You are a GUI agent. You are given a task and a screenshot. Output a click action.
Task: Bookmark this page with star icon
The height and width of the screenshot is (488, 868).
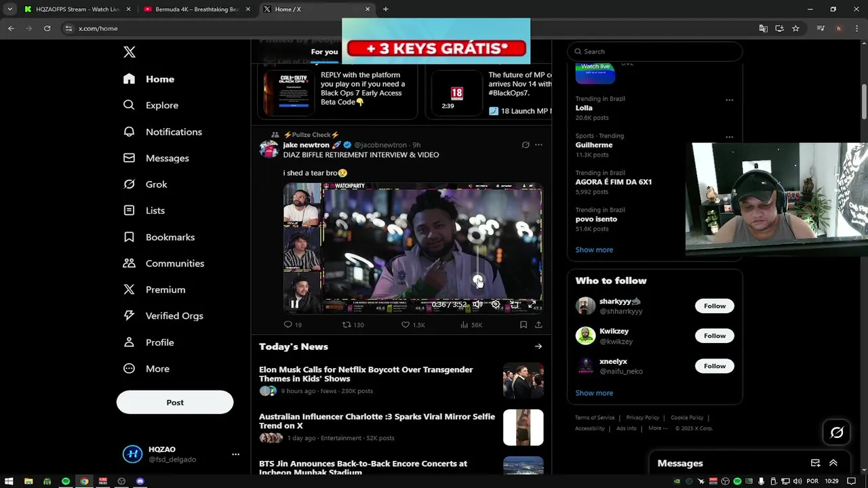click(795, 28)
